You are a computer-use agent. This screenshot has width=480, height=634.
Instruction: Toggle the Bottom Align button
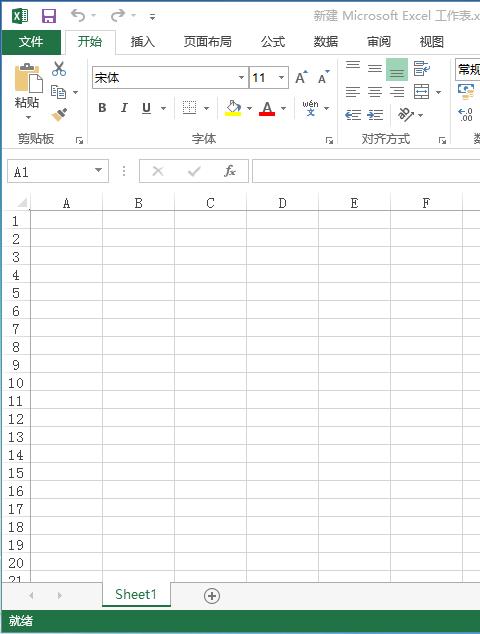coord(397,70)
